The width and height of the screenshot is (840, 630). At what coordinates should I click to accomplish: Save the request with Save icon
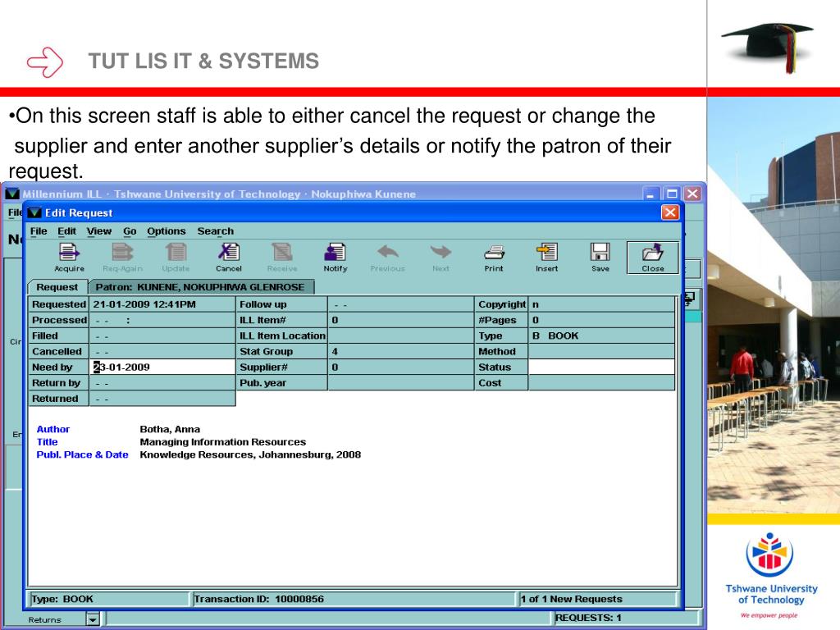[600, 257]
